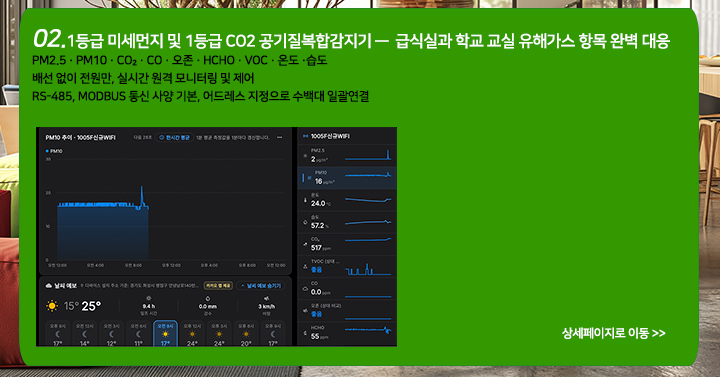This screenshot has height=377, width=720.
Task: Click the PM10 추이 · 1005F신규WIFI chart title
Action: [80, 137]
